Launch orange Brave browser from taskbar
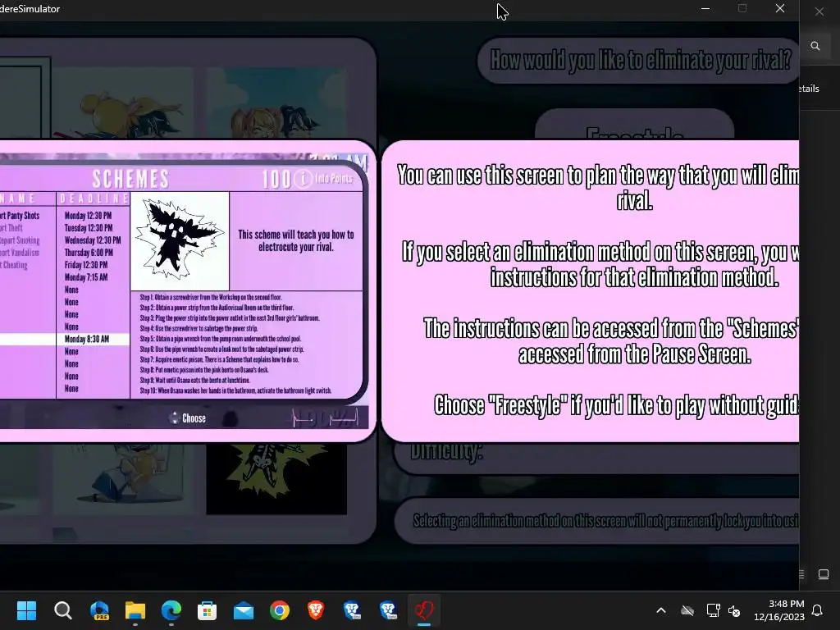The height and width of the screenshot is (630, 840). [316, 610]
